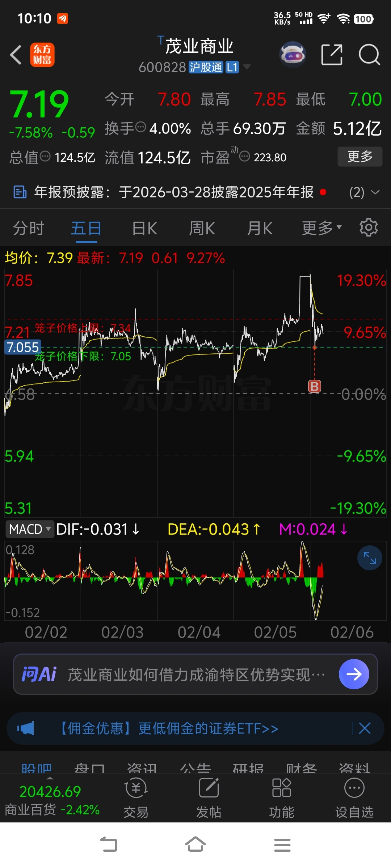The height and width of the screenshot is (868, 391).
Task: Tap the DEA:-0.043 value
Action: (x=214, y=529)
